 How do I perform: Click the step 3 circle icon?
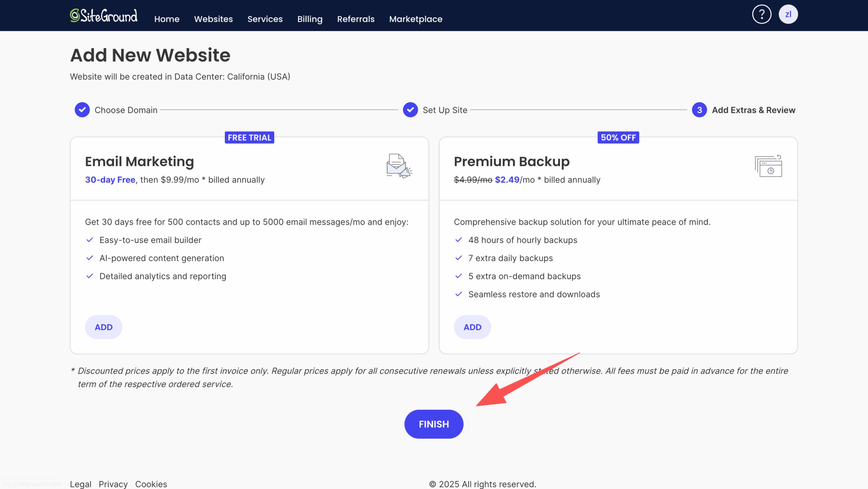[699, 110]
